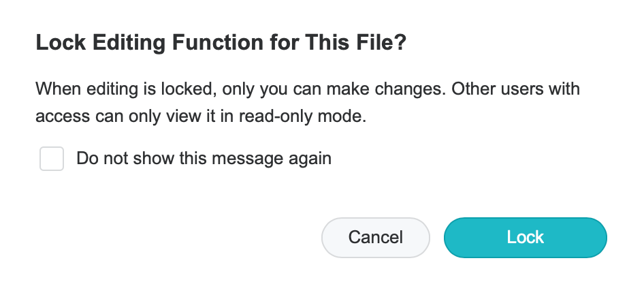Suppress future lock messages via the checkbox
Screen dimensions: 644x282
(52, 159)
